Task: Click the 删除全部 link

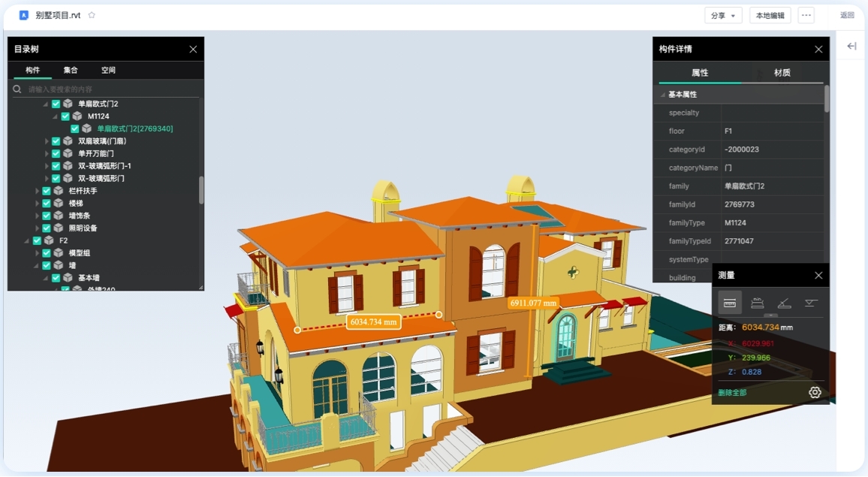Action: 732,393
